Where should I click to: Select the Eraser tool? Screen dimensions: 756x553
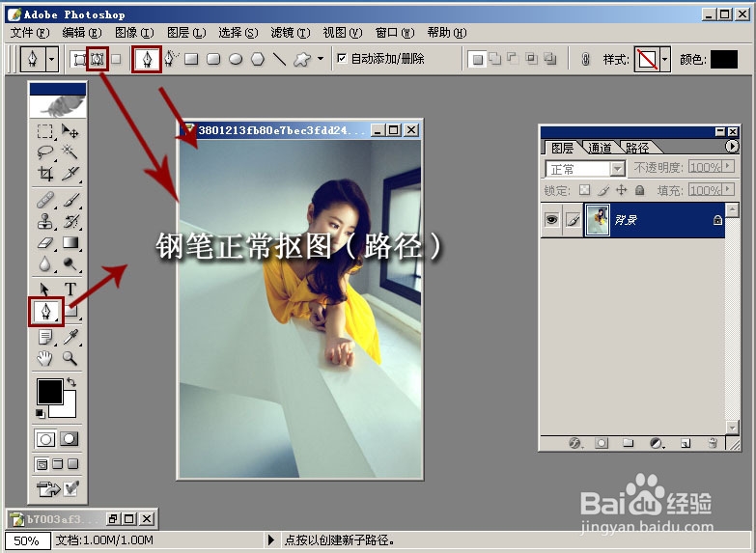[44, 242]
